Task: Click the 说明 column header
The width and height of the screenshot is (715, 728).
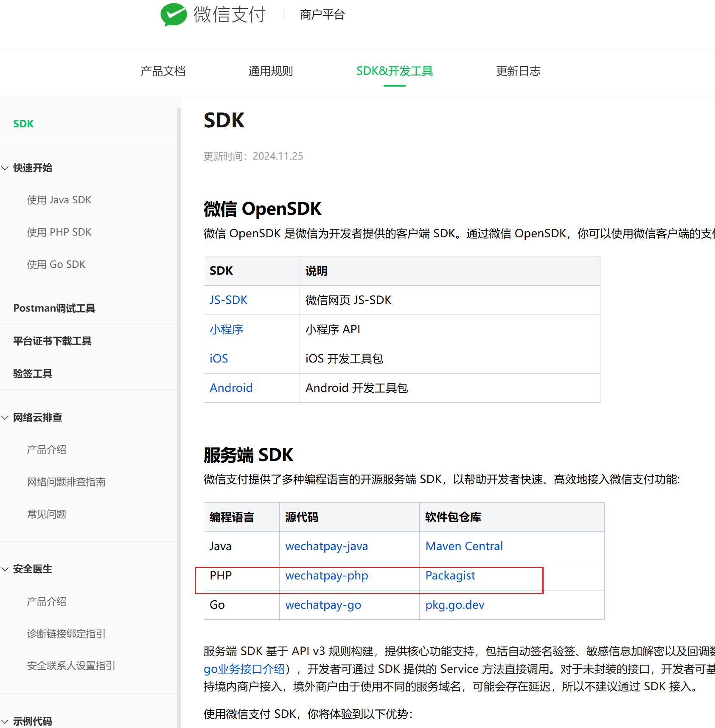Action: [450, 271]
